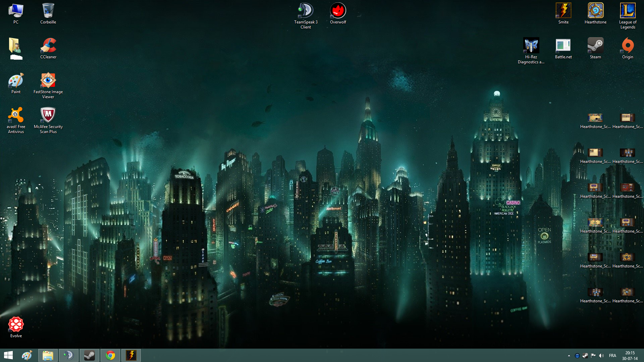Image resolution: width=644 pixels, height=362 pixels.
Task: Launch Battle.net from the desktop
Action: (x=563, y=49)
